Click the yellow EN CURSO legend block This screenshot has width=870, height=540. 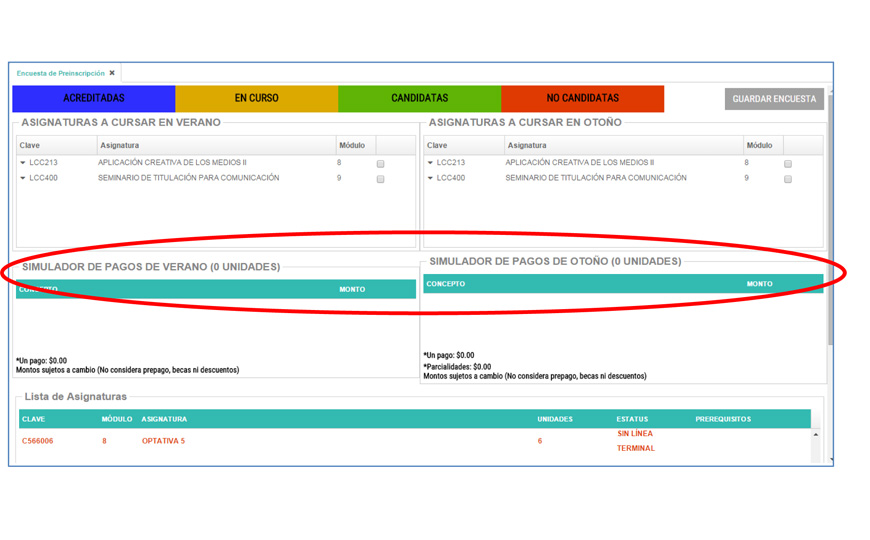coord(257,98)
